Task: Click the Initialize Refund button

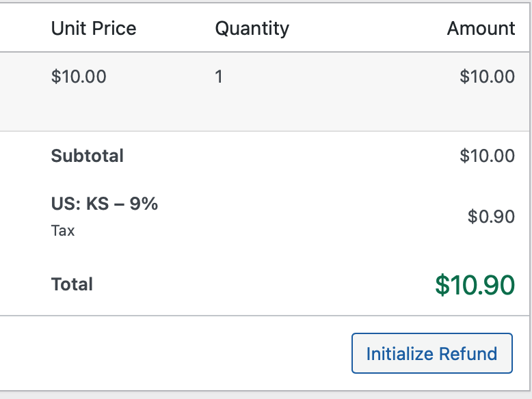Action: [431, 353]
